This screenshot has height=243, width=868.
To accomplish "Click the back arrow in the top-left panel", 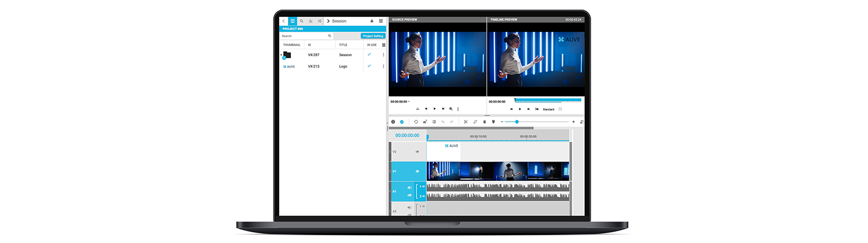I will coord(284,21).
